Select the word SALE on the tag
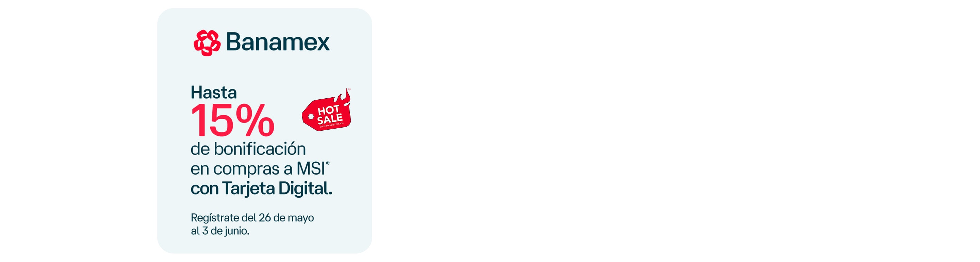 point(330,119)
